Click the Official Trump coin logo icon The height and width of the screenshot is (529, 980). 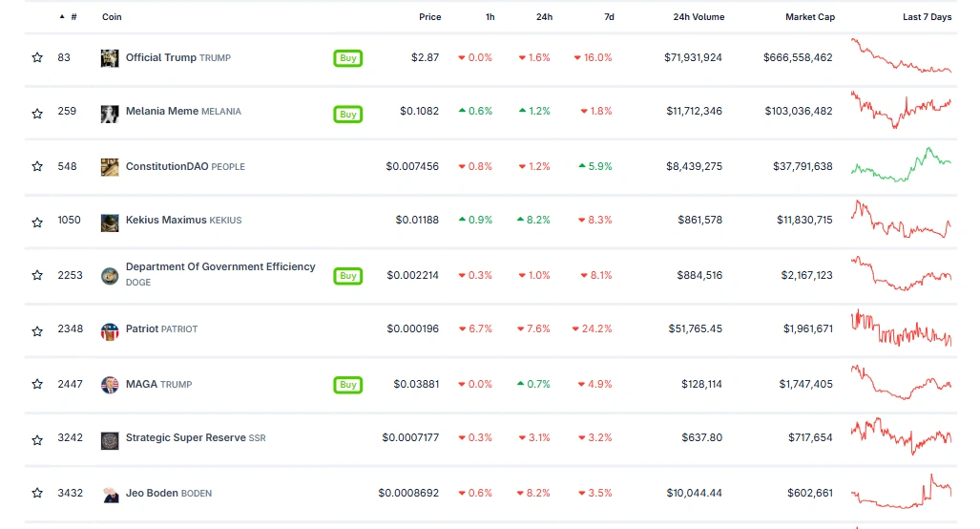pyautogui.click(x=110, y=58)
